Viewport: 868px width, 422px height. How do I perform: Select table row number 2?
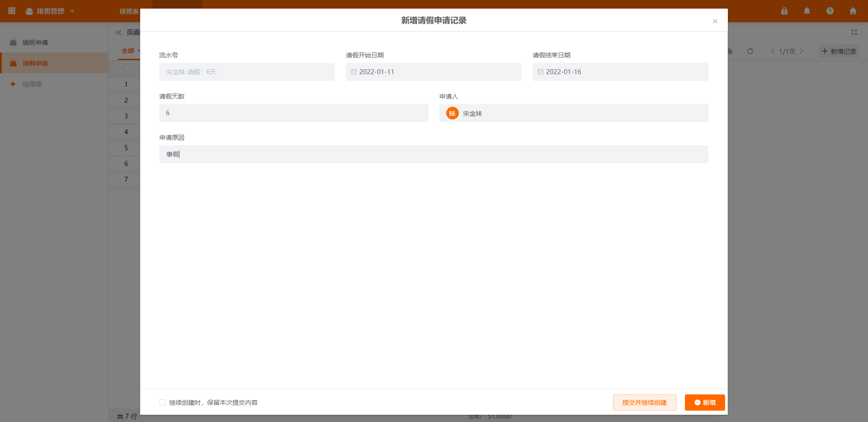[126, 100]
